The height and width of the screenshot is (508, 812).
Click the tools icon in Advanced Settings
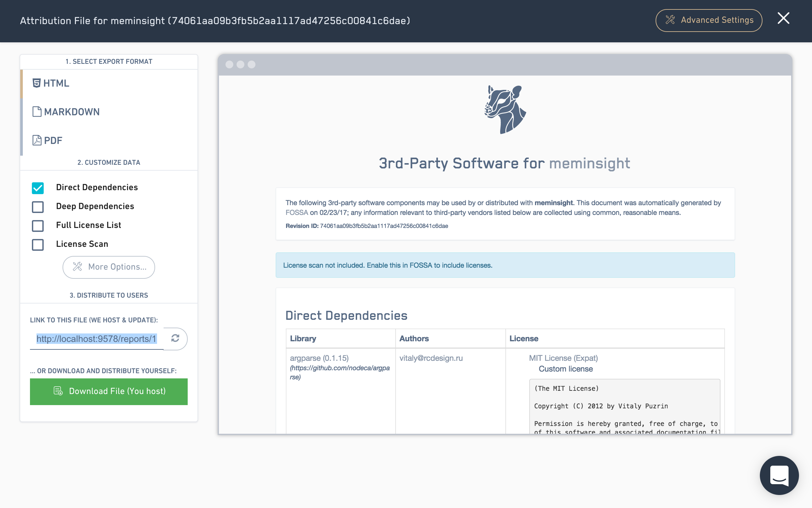[670, 20]
